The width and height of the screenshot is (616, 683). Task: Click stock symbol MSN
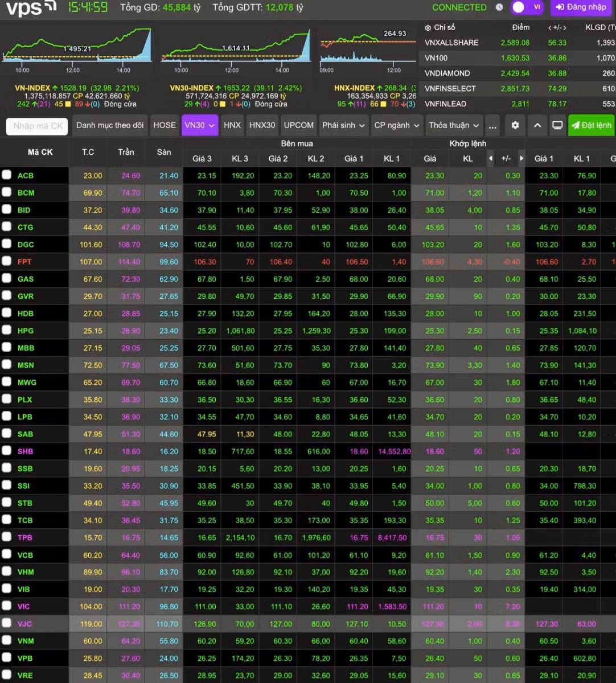pyautogui.click(x=26, y=365)
